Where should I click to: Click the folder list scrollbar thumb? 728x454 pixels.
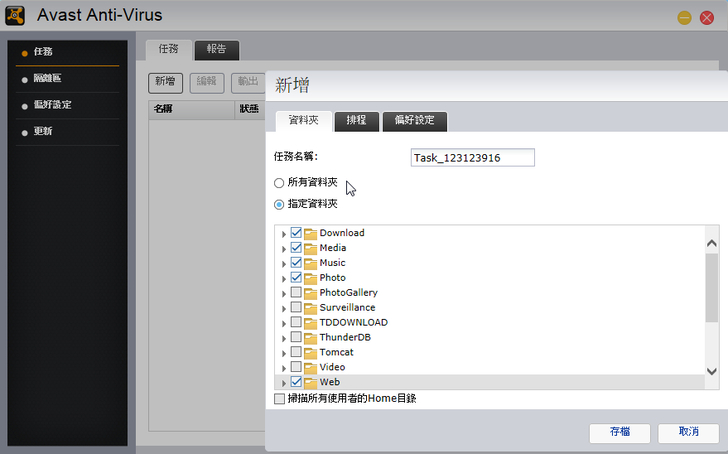tap(712, 288)
